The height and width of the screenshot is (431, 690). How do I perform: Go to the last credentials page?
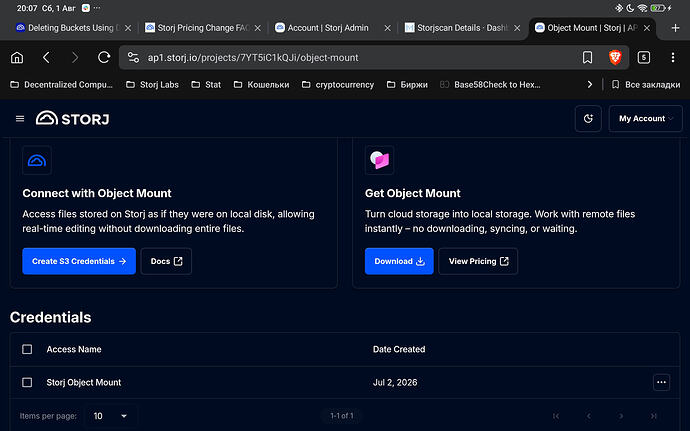(653, 416)
